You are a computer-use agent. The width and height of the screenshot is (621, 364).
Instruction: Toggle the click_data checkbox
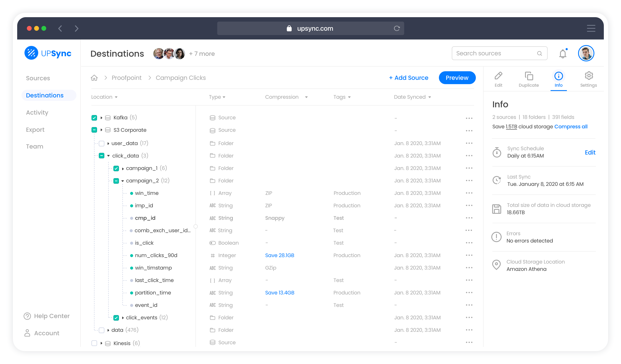point(102,156)
